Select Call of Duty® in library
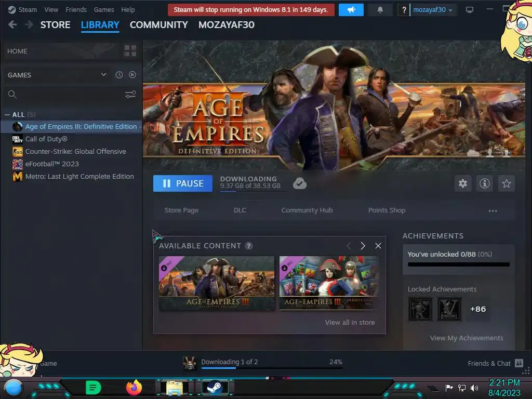Viewport: 532px width, 399px height. (x=71, y=139)
